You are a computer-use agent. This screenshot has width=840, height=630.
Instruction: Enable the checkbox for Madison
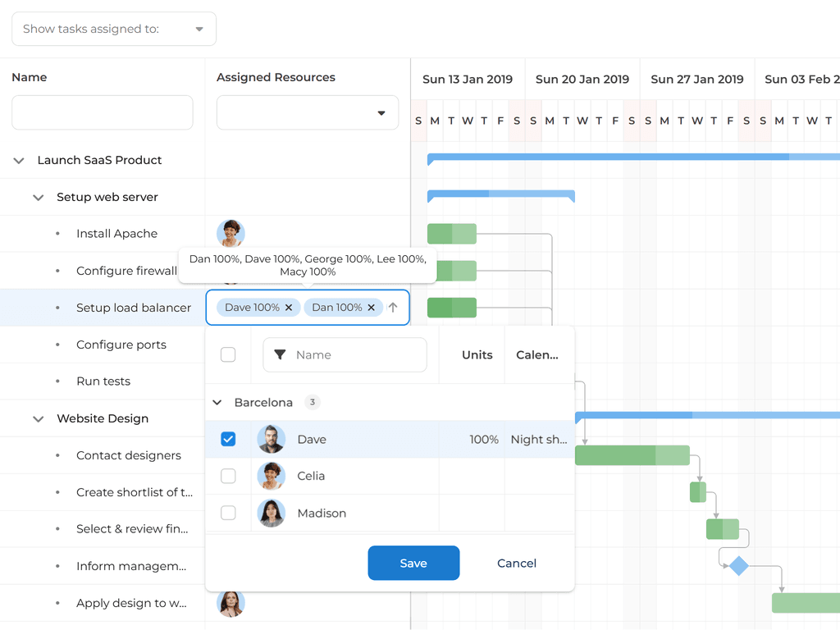228,513
